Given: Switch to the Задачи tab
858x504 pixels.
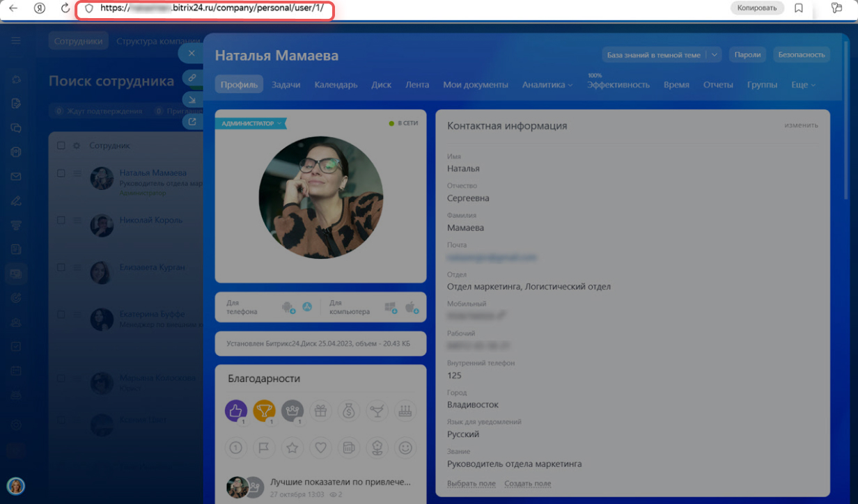Looking at the screenshot, I should [286, 85].
